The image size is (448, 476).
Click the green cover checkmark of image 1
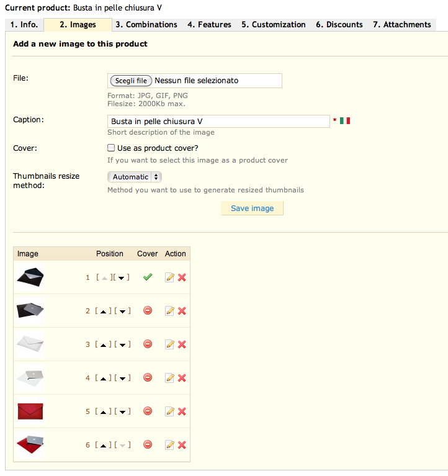tap(148, 277)
